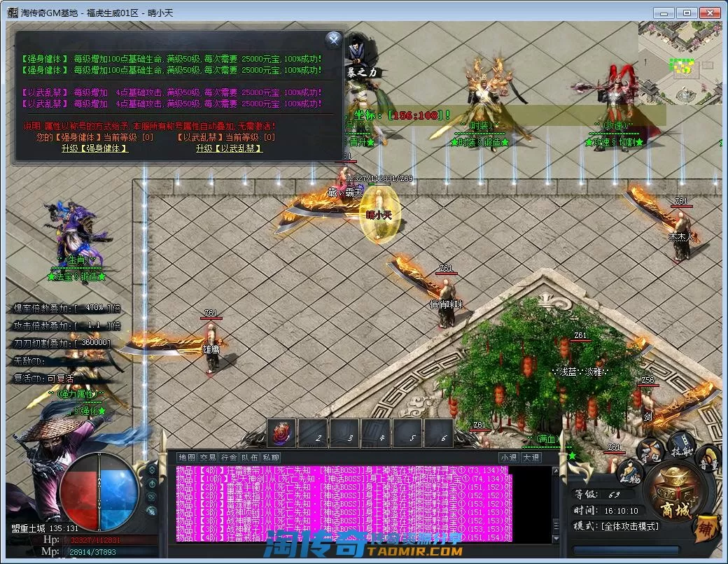Minimize the 淘传奇GM基地 game window
Viewport: 728px width, 564px height.
[x=664, y=13]
